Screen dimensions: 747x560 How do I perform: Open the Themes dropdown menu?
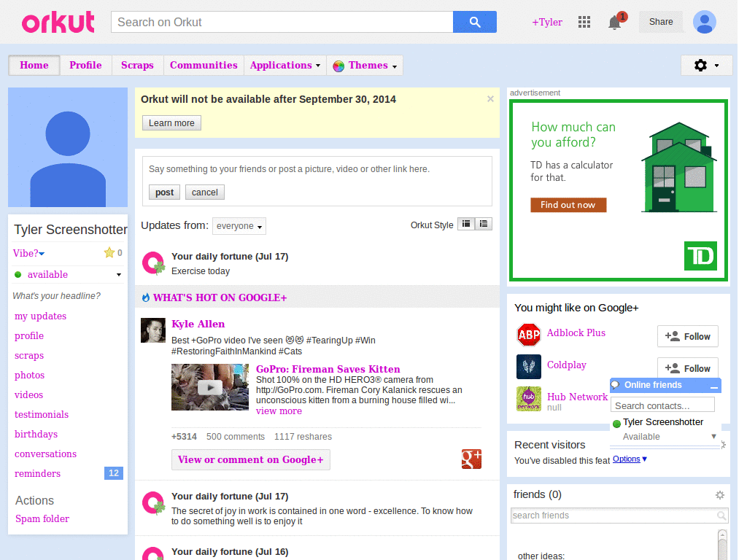click(x=365, y=65)
